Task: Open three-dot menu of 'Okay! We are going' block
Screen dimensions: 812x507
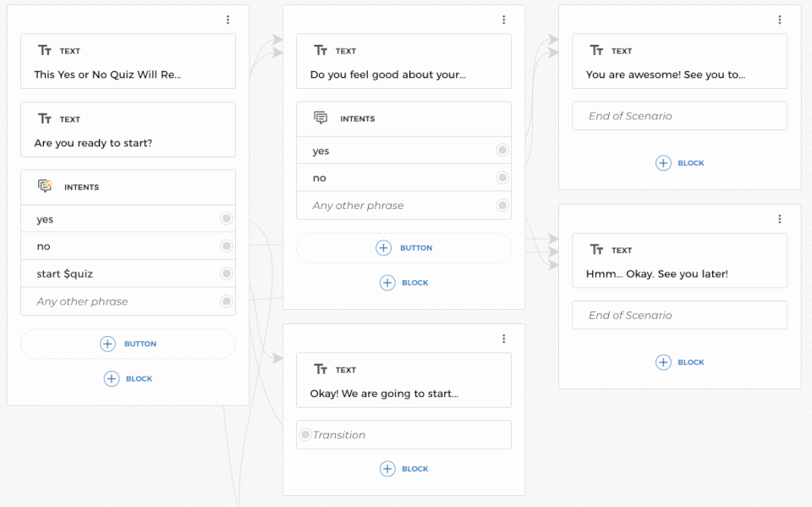Action: point(503,339)
